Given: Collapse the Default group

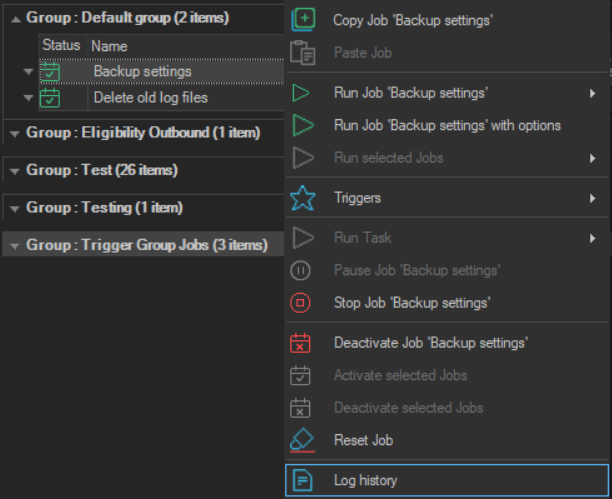Looking at the screenshot, I should point(14,19).
